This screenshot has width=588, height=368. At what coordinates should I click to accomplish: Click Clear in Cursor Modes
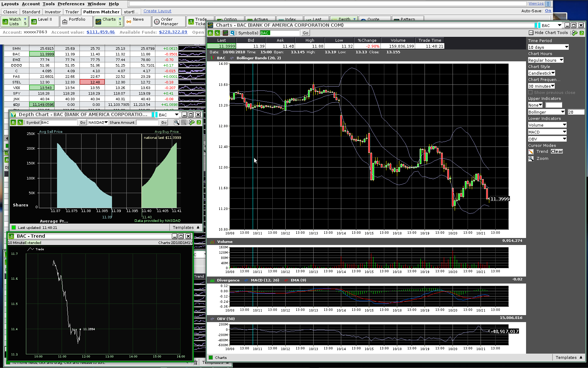[556, 151]
